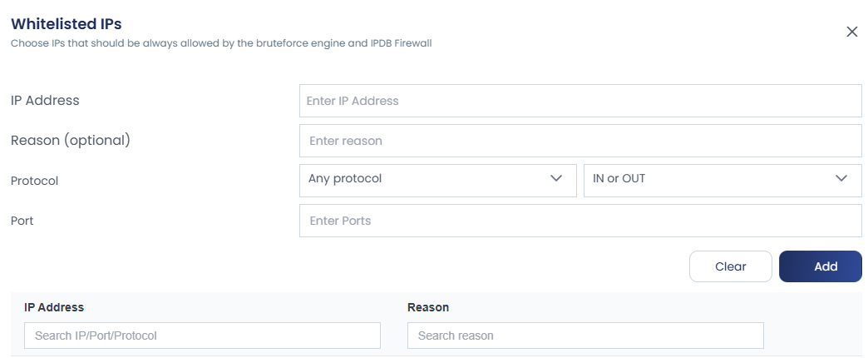868x358 pixels.
Task: Click the IP Address table column header
Action: [x=54, y=307]
